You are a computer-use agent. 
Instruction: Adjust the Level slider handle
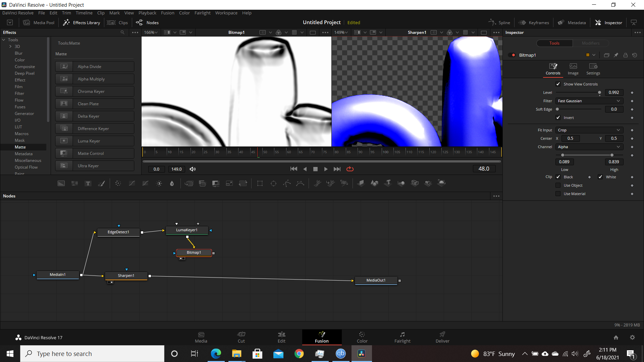coord(599,93)
